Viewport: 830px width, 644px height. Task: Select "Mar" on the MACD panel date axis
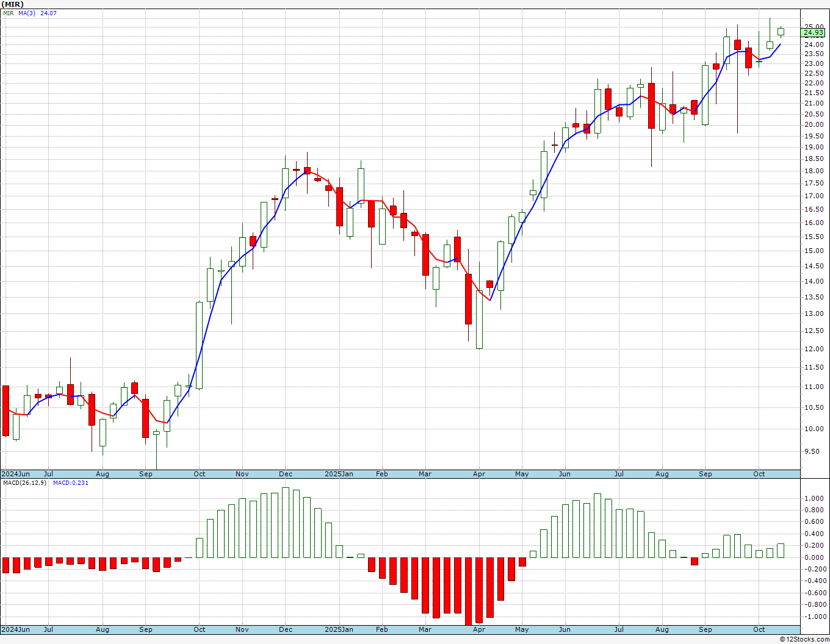(x=425, y=629)
